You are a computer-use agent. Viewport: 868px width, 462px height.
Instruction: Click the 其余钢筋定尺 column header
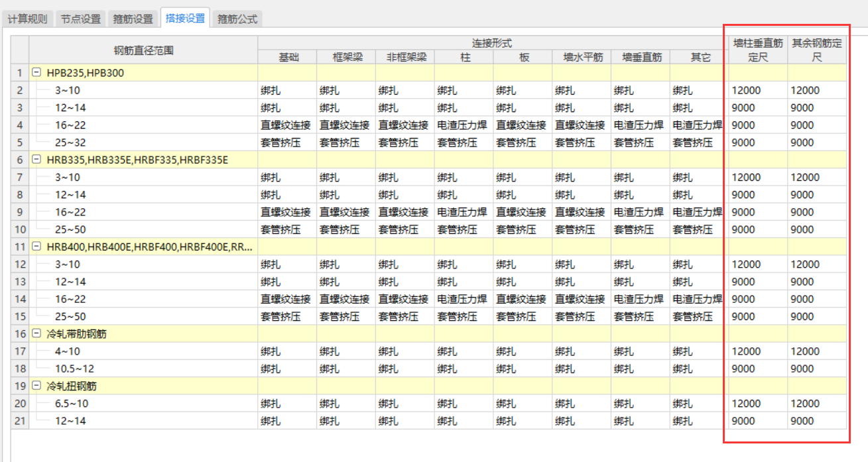(817, 50)
